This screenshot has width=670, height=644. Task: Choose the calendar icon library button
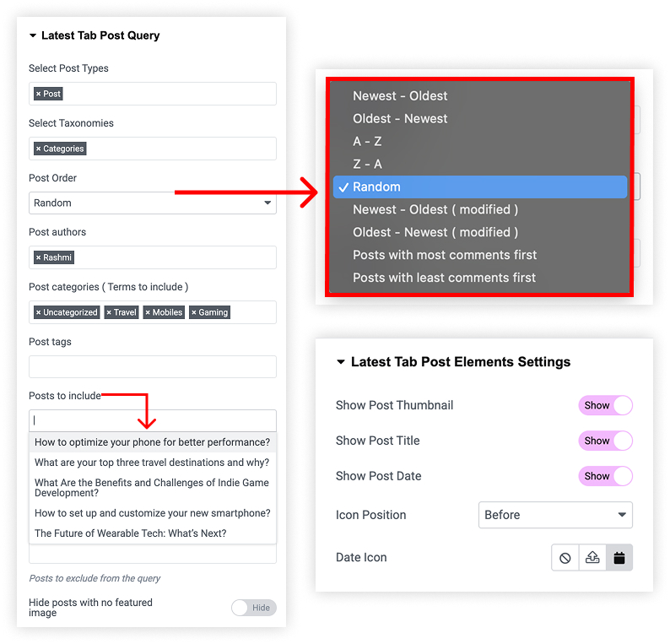pos(619,558)
